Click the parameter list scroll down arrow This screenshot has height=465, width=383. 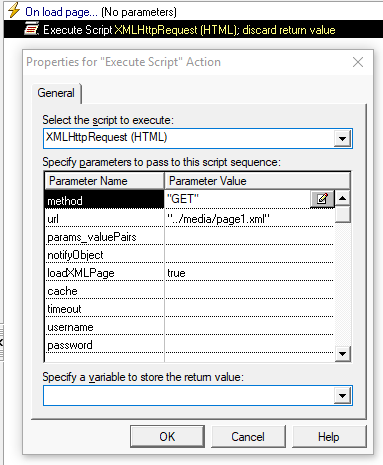(343, 354)
